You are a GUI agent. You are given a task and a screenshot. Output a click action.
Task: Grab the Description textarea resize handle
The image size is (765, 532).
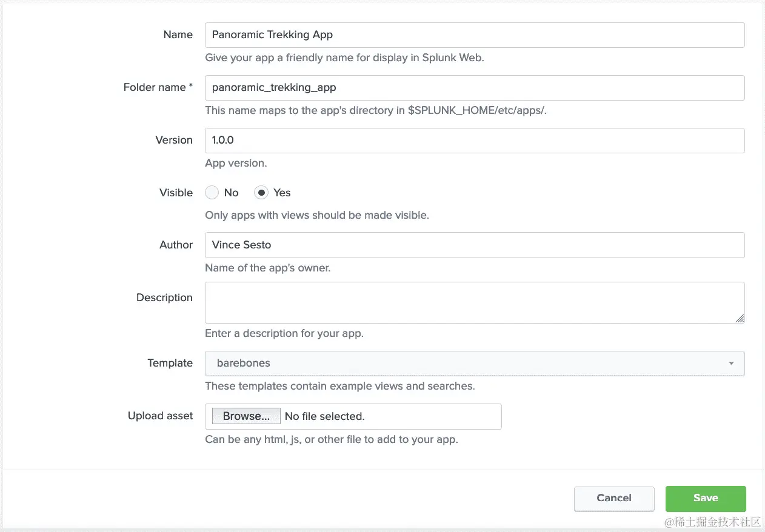point(740,318)
